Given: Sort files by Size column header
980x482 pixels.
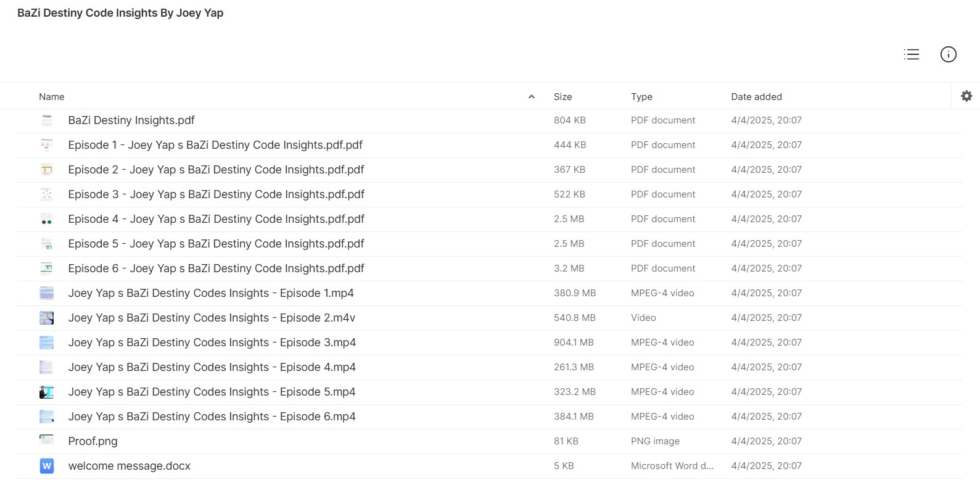Looking at the screenshot, I should 562,97.
